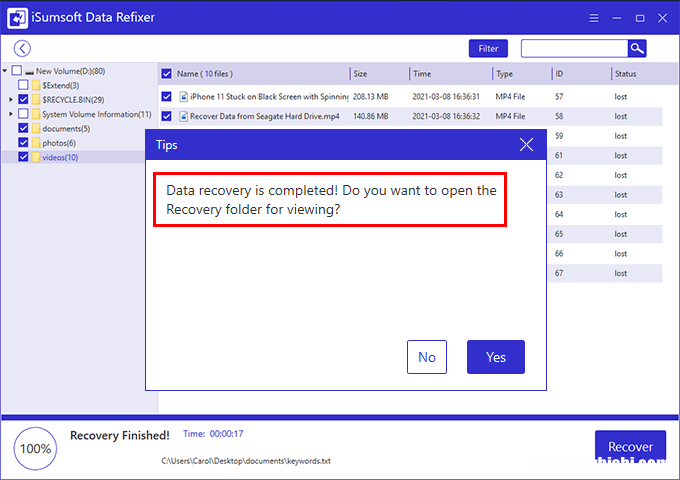Screen dimensions: 680x480
Task: Sort by the Name column header
Action: (x=205, y=74)
